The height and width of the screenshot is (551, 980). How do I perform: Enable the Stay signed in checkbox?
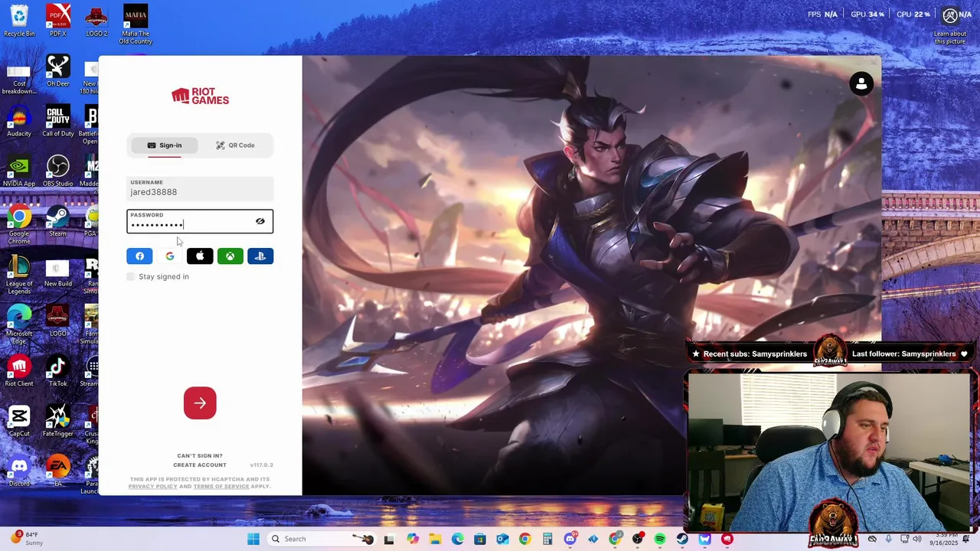click(x=131, y=276)
